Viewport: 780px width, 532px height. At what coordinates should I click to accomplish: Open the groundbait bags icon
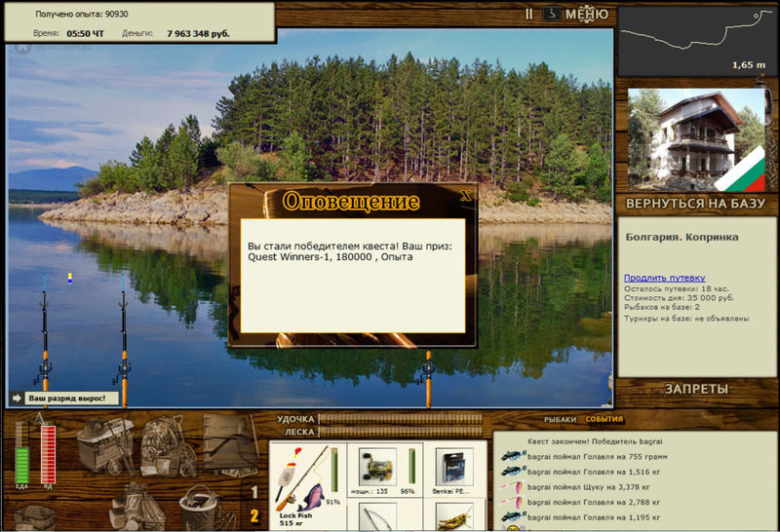(x=137, y=507)
